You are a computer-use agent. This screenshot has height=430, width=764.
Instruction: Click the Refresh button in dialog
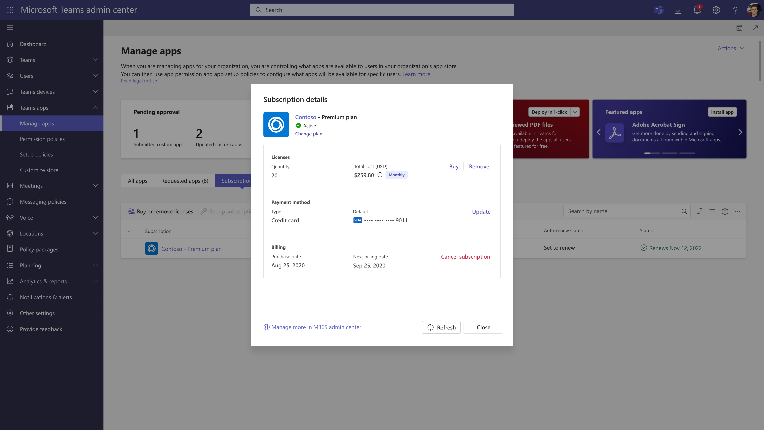(x=441, y=327)
